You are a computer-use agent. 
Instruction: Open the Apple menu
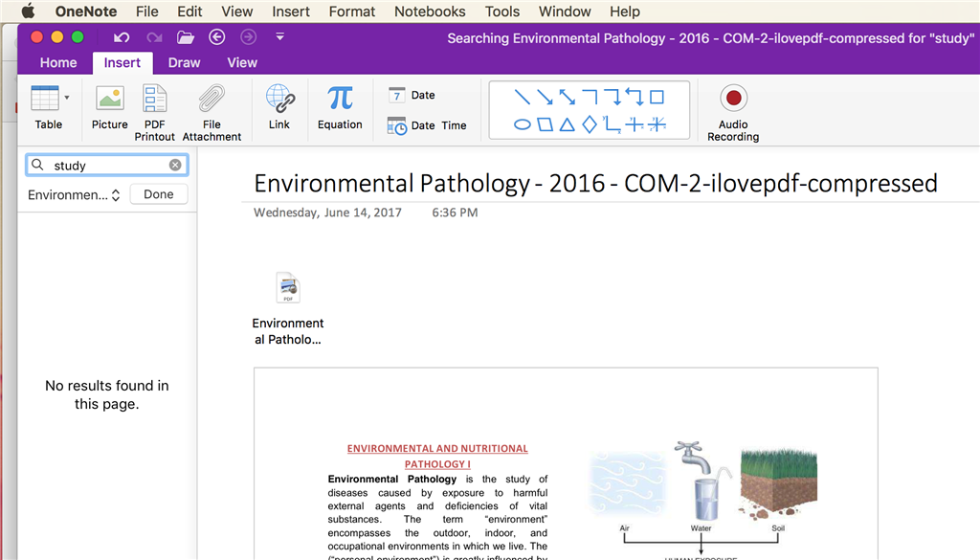click(28, 11)
